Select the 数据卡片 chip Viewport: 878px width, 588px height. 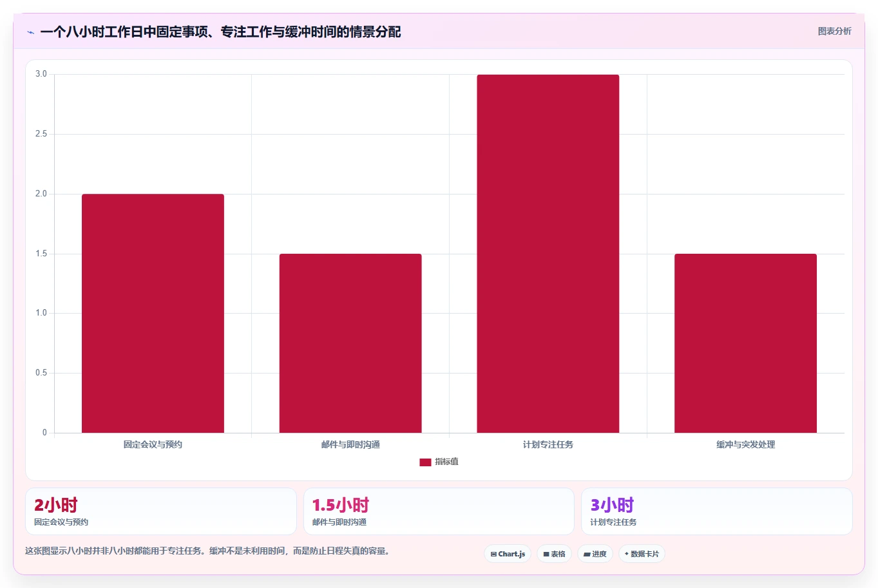(x=642, y=554)
